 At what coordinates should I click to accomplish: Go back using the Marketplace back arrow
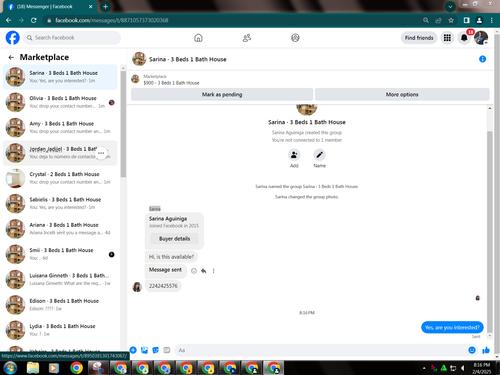(x=11, y=57)
